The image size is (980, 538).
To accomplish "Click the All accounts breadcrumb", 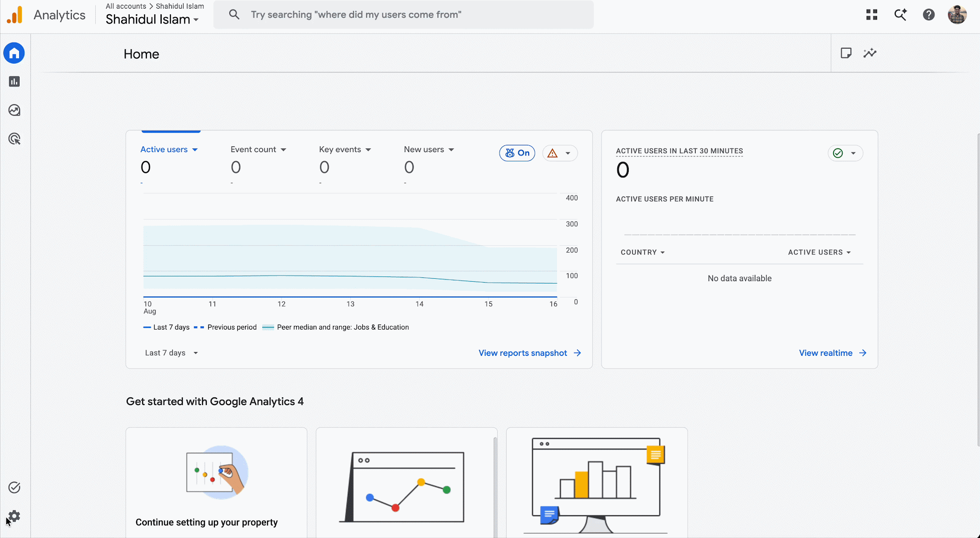I will tap(126, 6).
